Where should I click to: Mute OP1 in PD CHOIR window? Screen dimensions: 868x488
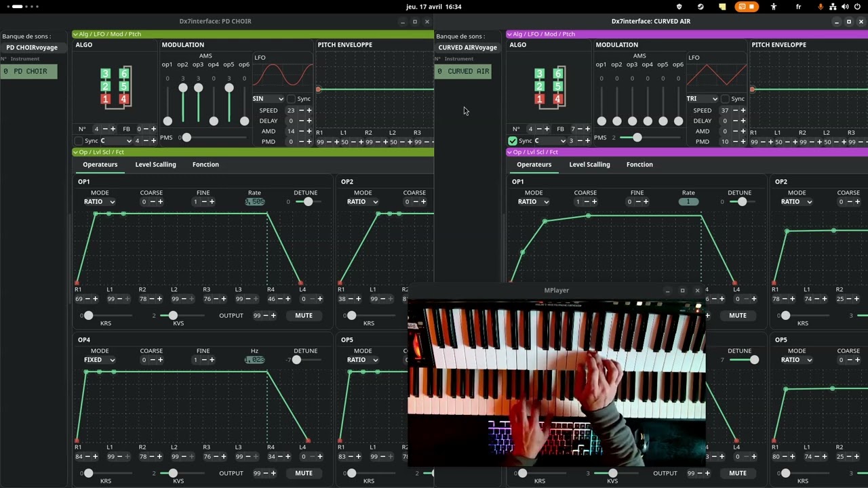304,315
